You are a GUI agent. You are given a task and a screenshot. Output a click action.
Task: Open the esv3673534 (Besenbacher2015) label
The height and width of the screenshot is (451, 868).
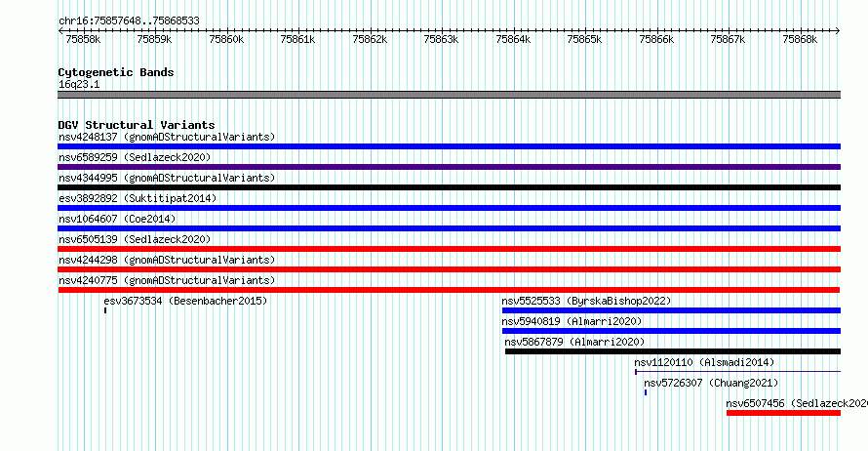coord(185,301)
